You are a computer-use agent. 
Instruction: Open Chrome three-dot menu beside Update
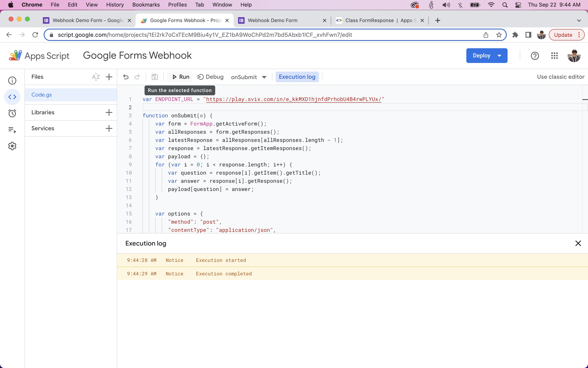(x=579, y=35)
